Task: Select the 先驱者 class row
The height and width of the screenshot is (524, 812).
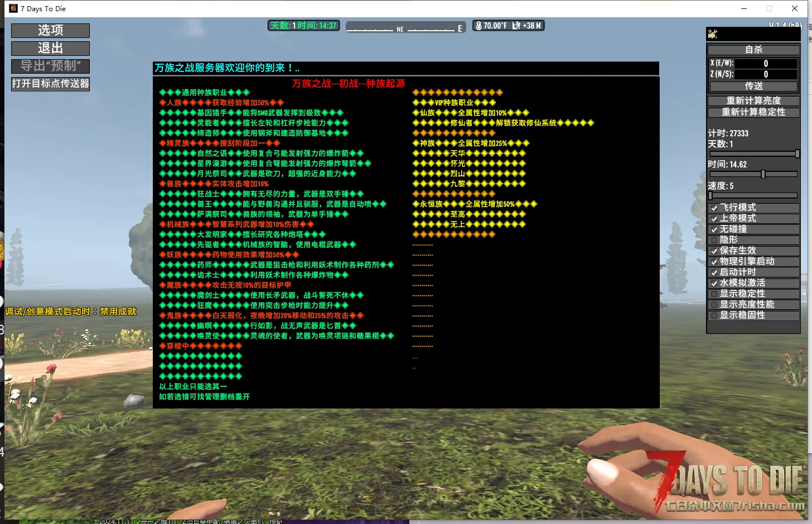Action: click(258, 244)
